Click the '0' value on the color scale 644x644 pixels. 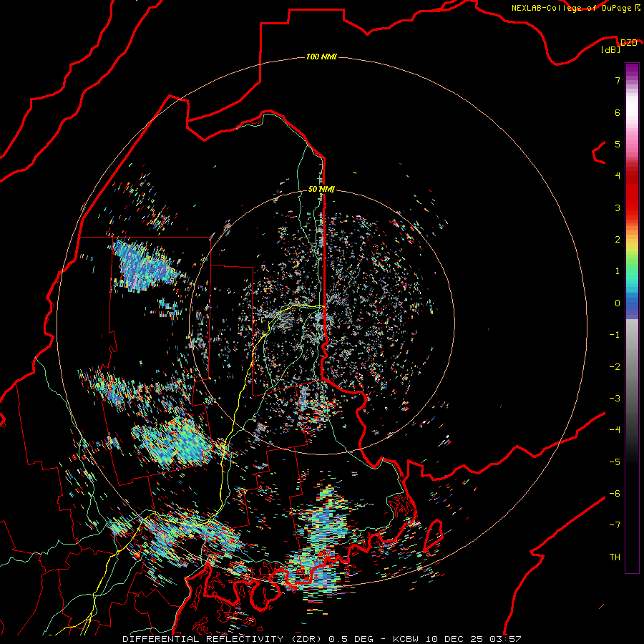(x=618, y=303)
